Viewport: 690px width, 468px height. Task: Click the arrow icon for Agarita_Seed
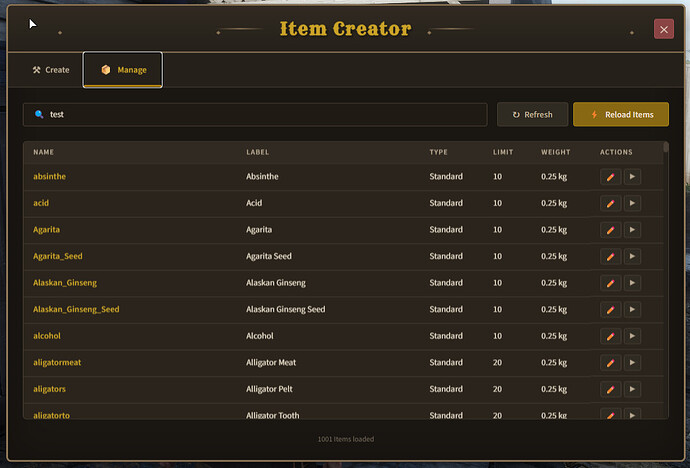[632, 256]
